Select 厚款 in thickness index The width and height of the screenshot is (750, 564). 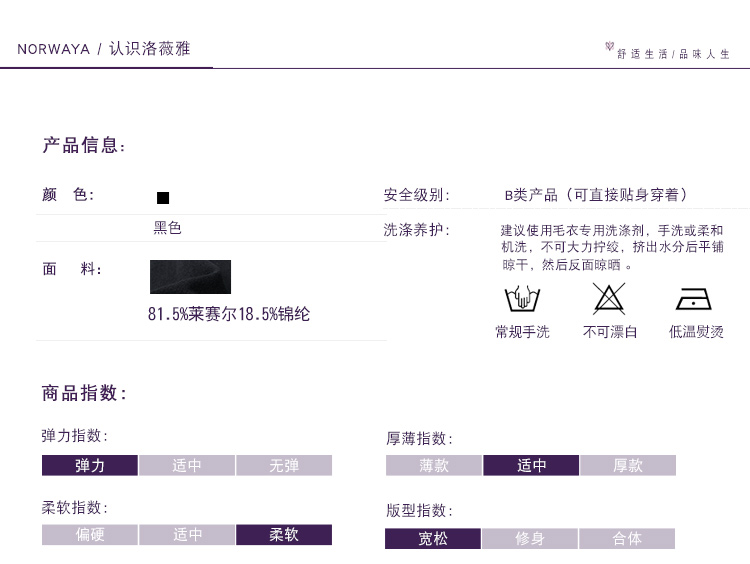[628, 465]
